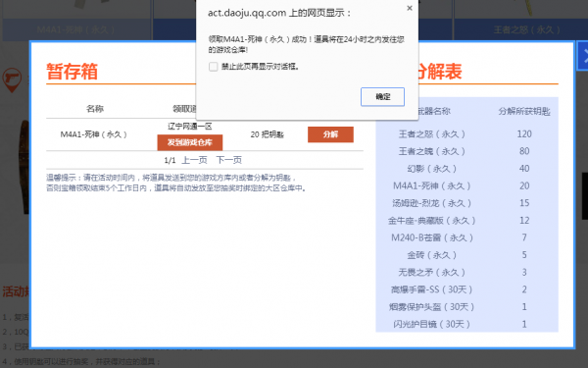The image size is (588, 368).
Task: Click the 名称 column header
Action: [x=94, y=109]
